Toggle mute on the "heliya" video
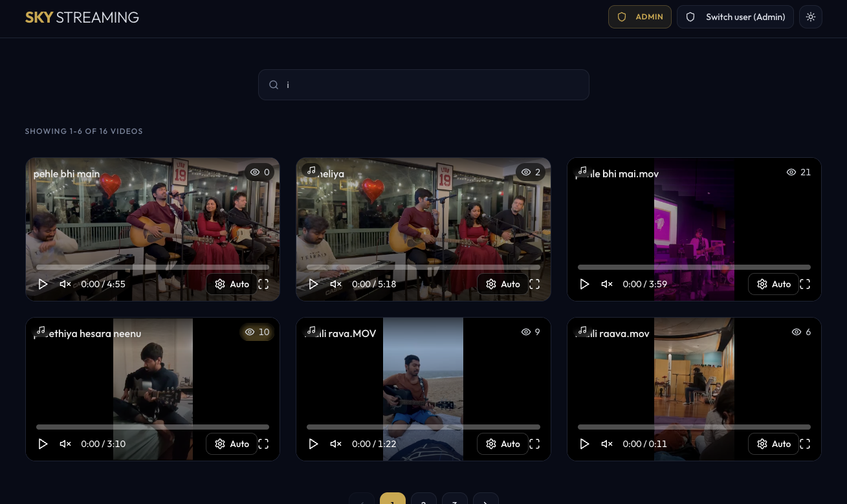 click(x=336, y=284)
